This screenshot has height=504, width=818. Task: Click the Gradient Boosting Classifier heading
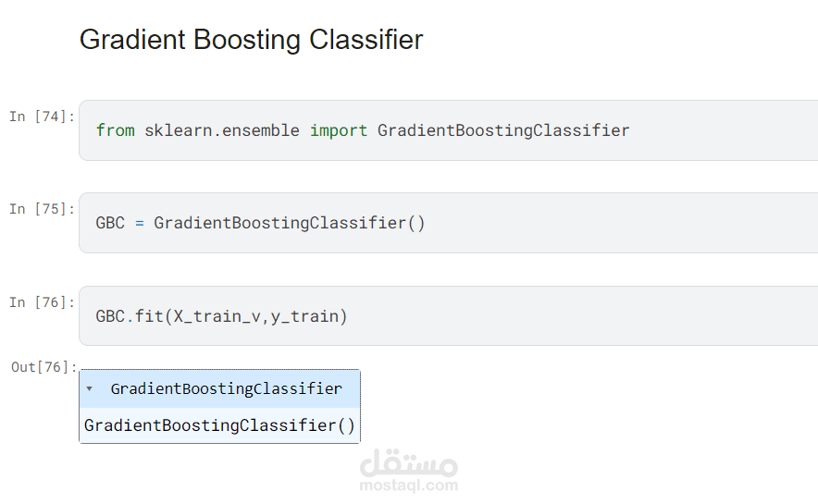251,40
